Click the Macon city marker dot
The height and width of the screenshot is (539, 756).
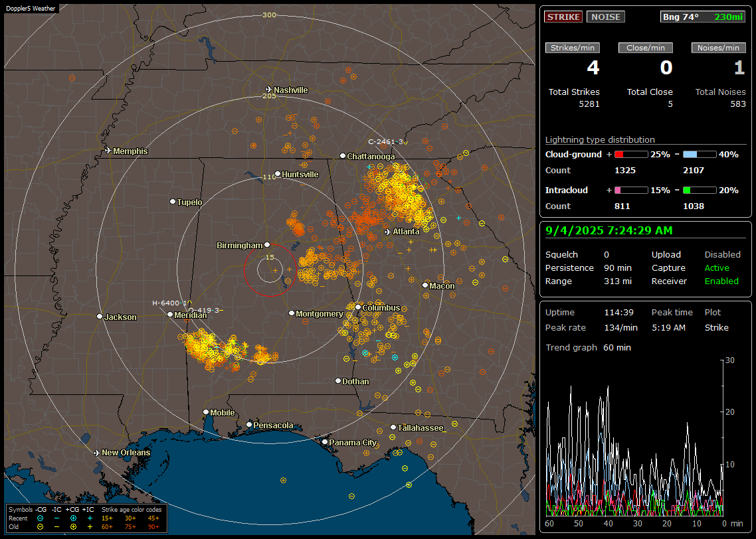(425, 285)
